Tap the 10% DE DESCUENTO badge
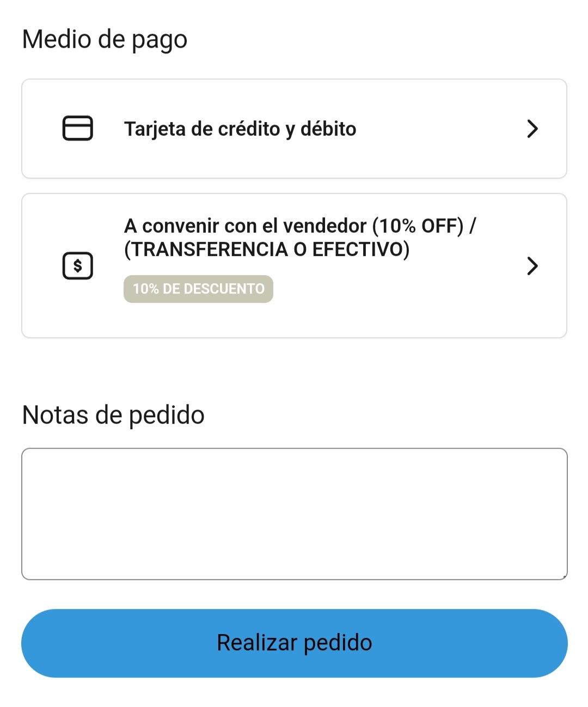Screen dimensions: 588x707 pyautogui.click(x=198, y=289)
